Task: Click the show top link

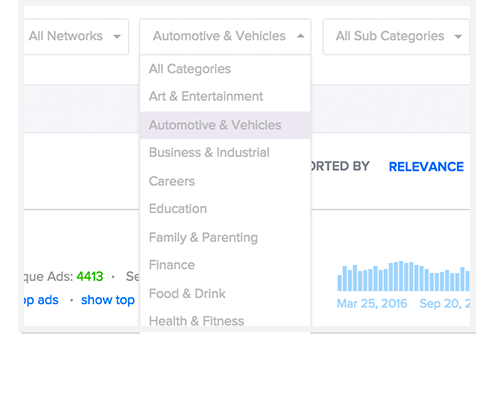Action: pos(108,300)
